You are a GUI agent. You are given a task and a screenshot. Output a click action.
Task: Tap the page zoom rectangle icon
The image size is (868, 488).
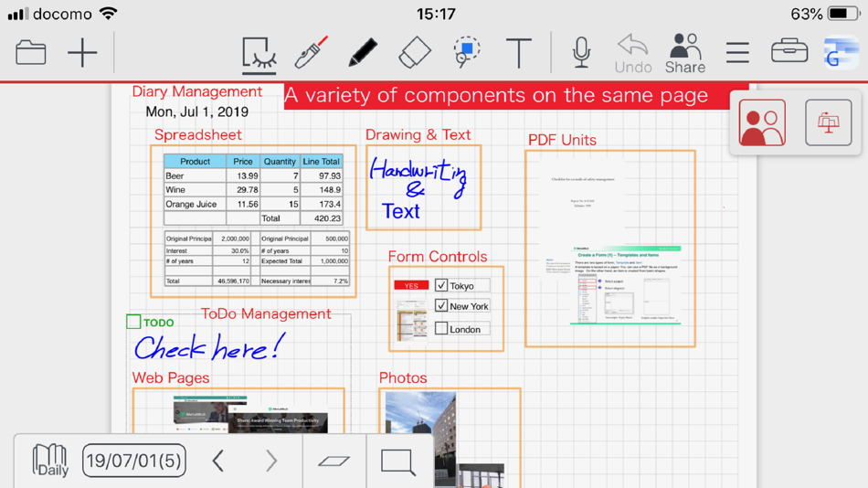tap(398, 461)
